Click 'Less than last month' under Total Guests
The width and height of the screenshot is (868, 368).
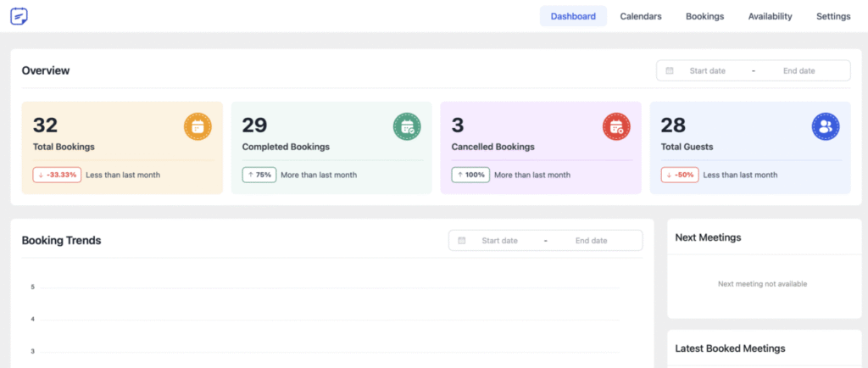tap(740, 175)
